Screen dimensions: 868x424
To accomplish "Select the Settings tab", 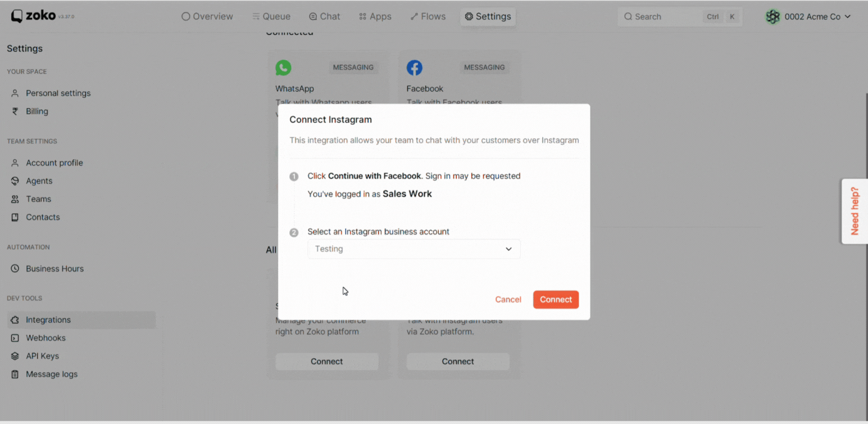I will tap(488, 16).
